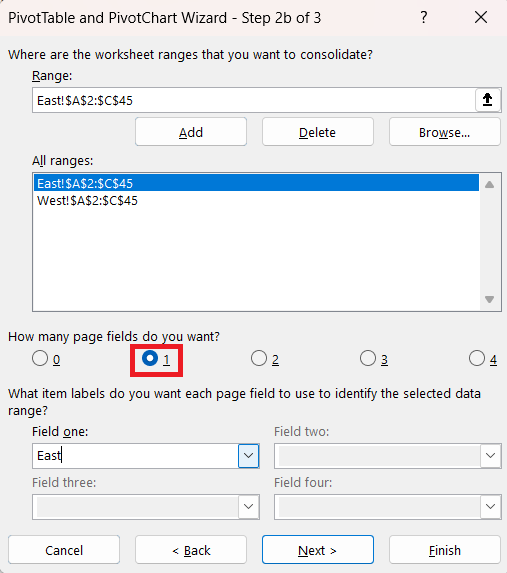Cancel the wizard

(x=64, y=550)
